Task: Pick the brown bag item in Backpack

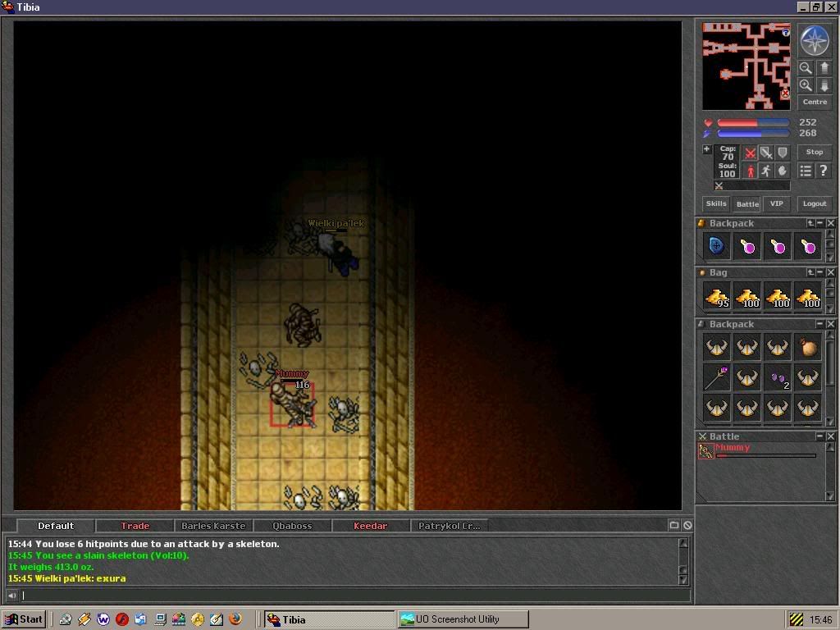Action: point(808,347)
